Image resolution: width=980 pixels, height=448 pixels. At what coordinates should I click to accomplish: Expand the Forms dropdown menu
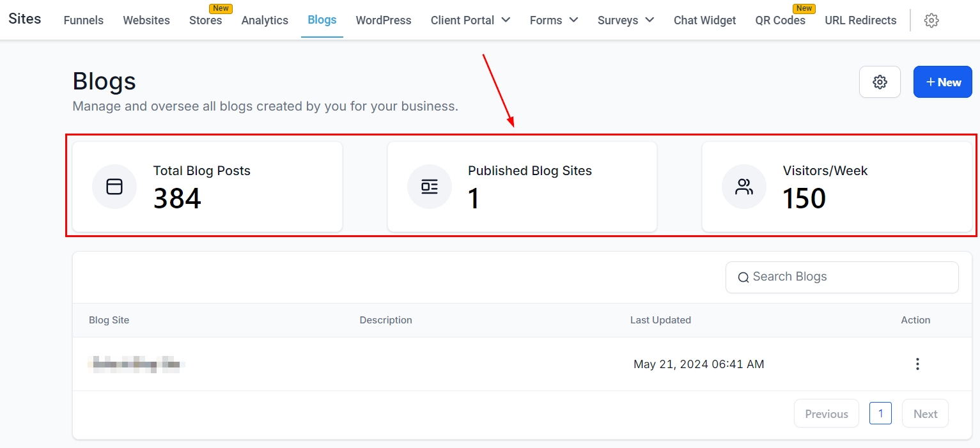coord(554,20)
